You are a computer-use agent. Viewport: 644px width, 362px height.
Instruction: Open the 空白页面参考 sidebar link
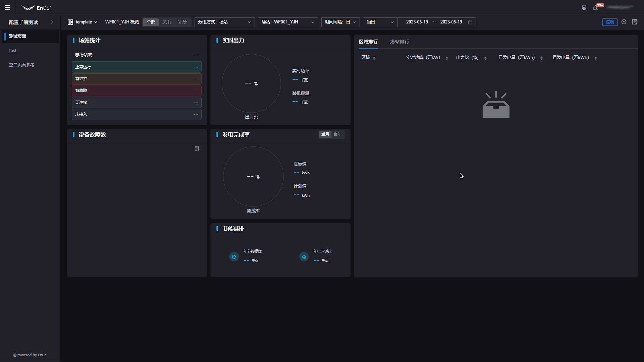coord(22,65)
